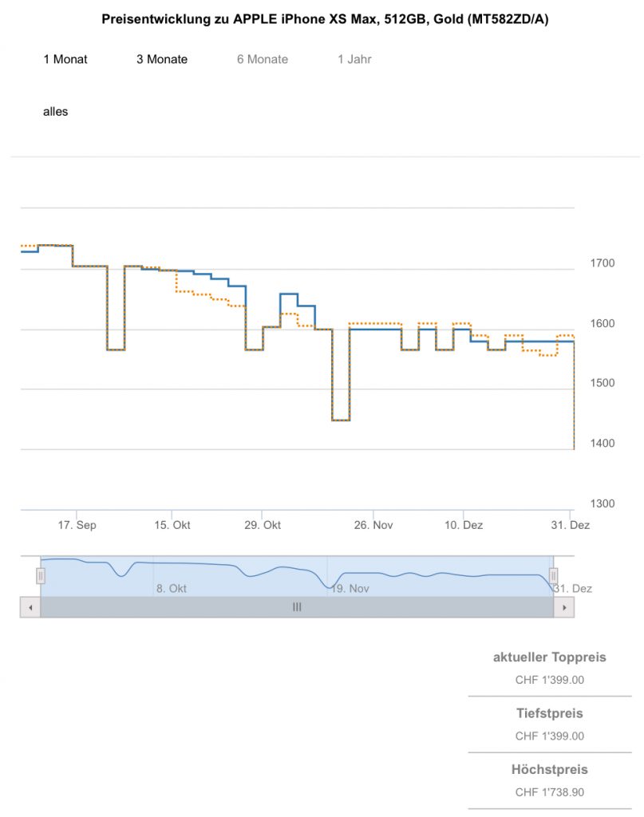Click the navigator scrollbar grip

[297, 607]
